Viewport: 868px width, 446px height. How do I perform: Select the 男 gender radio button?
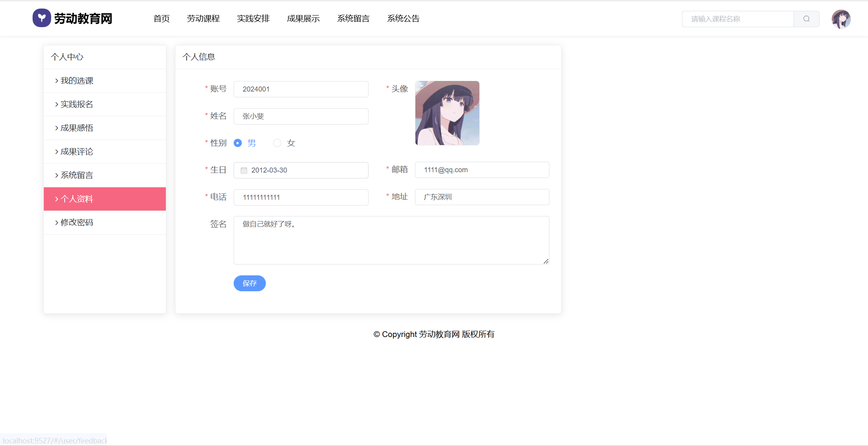[238, 143]
